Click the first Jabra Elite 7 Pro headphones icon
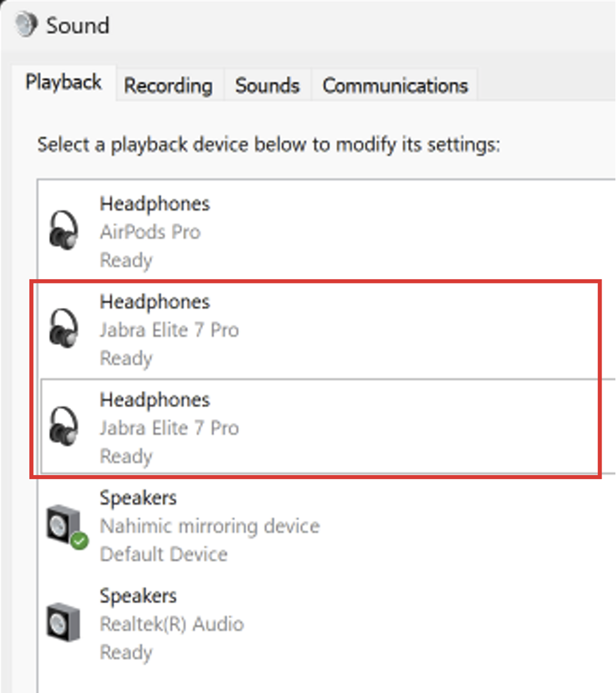 (x=64, y=328)
